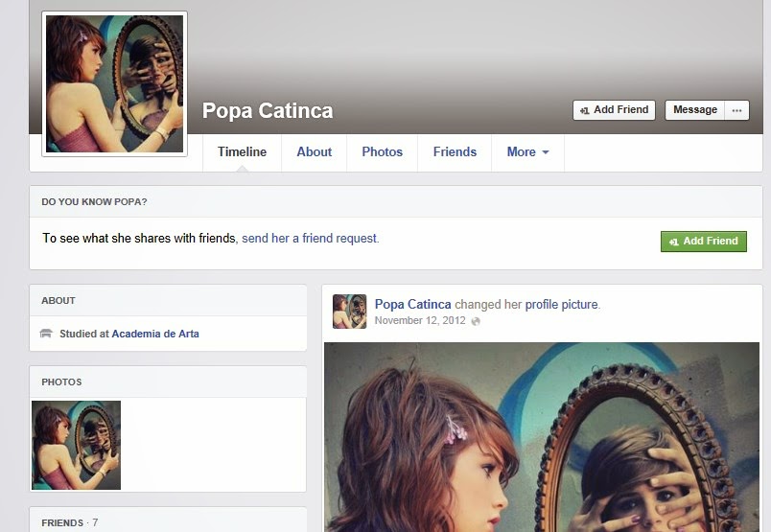Click the ABOUT panel heading
Screen dimensions: 771x532
click(x=58, y=300)
